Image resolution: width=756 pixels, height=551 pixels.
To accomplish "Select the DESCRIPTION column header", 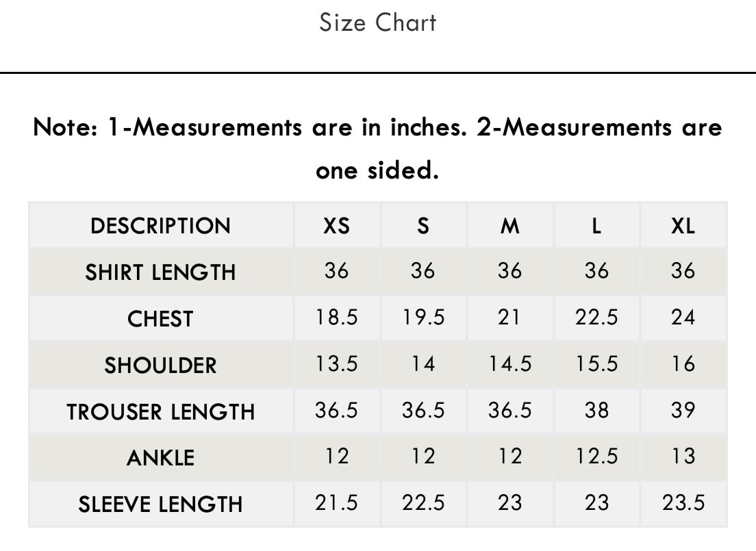I will [x=160, y=226].
